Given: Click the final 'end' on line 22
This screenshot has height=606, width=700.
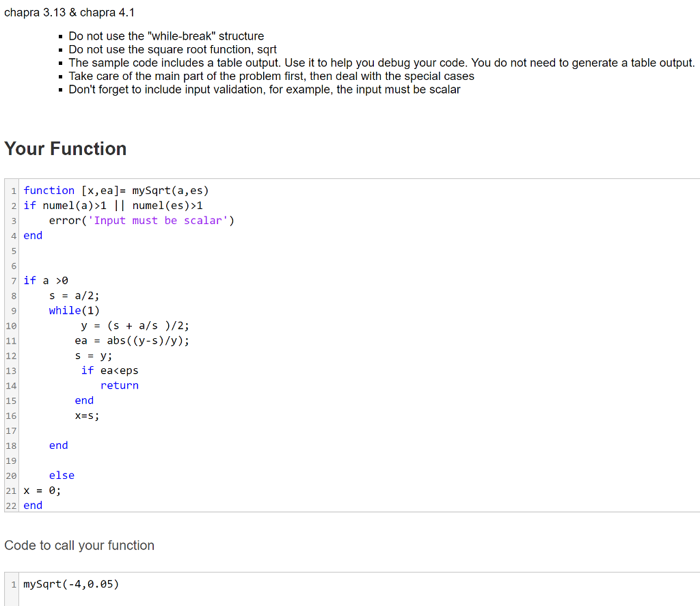Looking at the screenshot, I should point(32,505).
